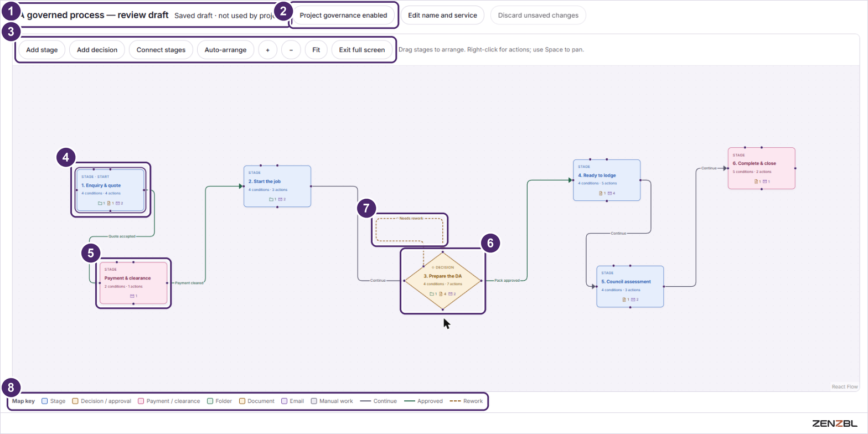Click the Needs rework connector label

pos(411,218)
